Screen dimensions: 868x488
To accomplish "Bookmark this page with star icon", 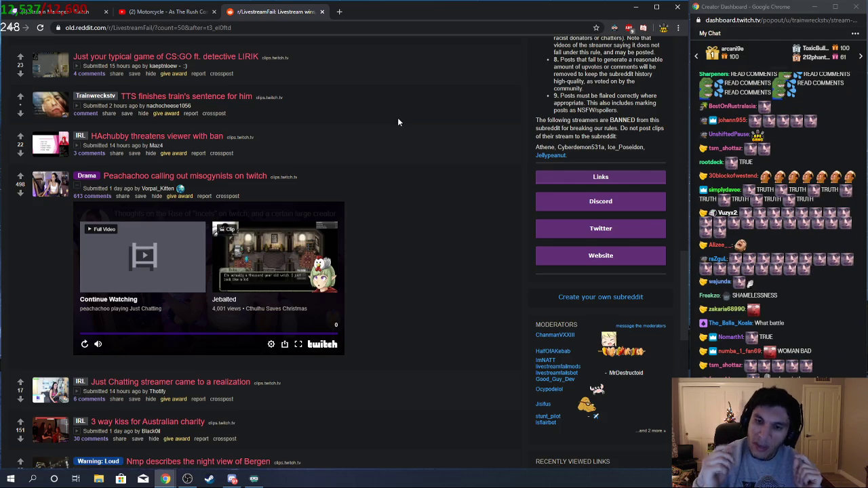I will [x=596, y=28].
